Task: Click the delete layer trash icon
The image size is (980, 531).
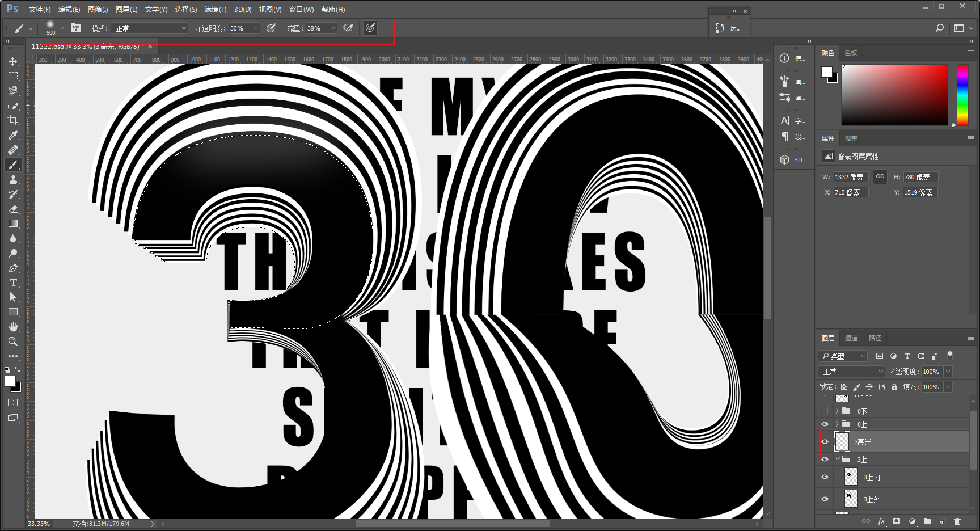Action: pyautogui.click(x=958, y=521)
